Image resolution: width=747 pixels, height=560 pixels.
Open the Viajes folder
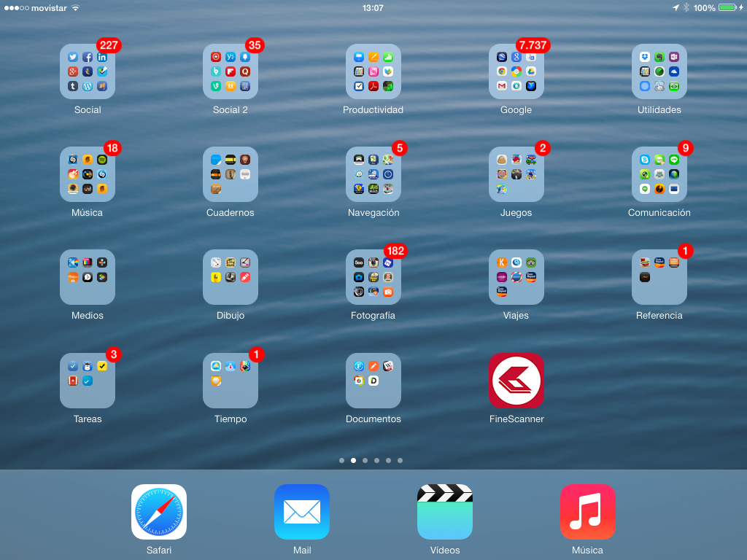(x=516, y=277)
